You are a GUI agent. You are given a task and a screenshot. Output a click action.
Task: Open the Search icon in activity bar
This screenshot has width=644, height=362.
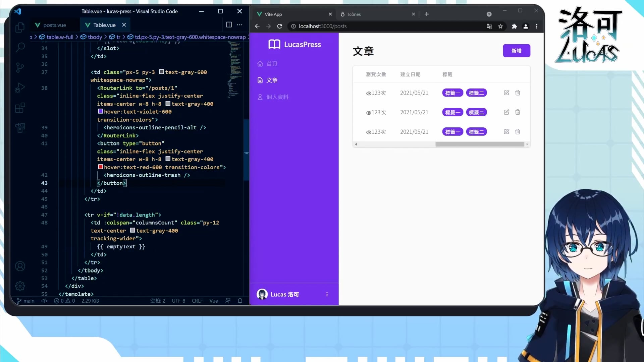(20, 47)
